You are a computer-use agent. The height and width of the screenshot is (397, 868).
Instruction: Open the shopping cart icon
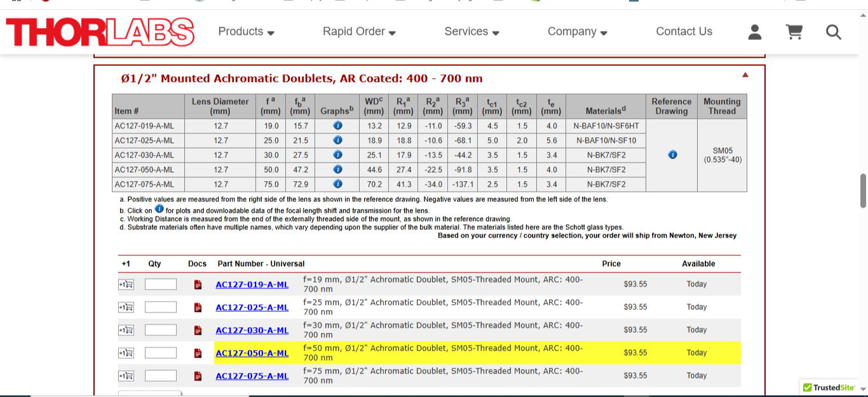794,32
